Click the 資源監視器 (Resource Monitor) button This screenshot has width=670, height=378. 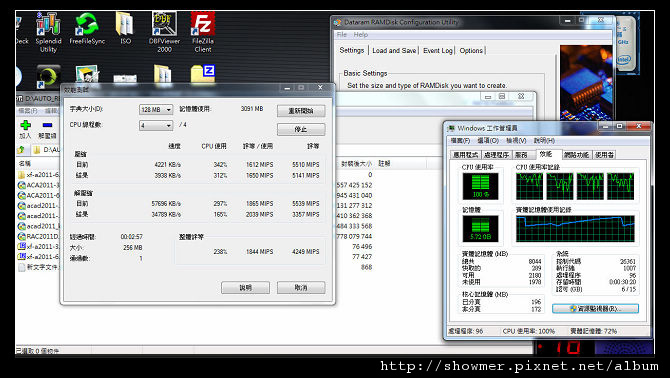[x=595, y=308]
